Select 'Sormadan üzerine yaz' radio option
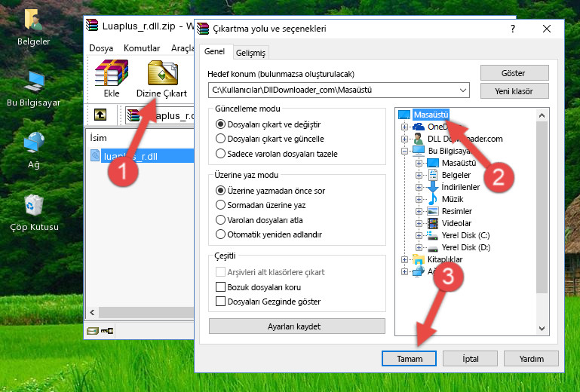This screenshot has width=580, height=392. click(220, 205)
